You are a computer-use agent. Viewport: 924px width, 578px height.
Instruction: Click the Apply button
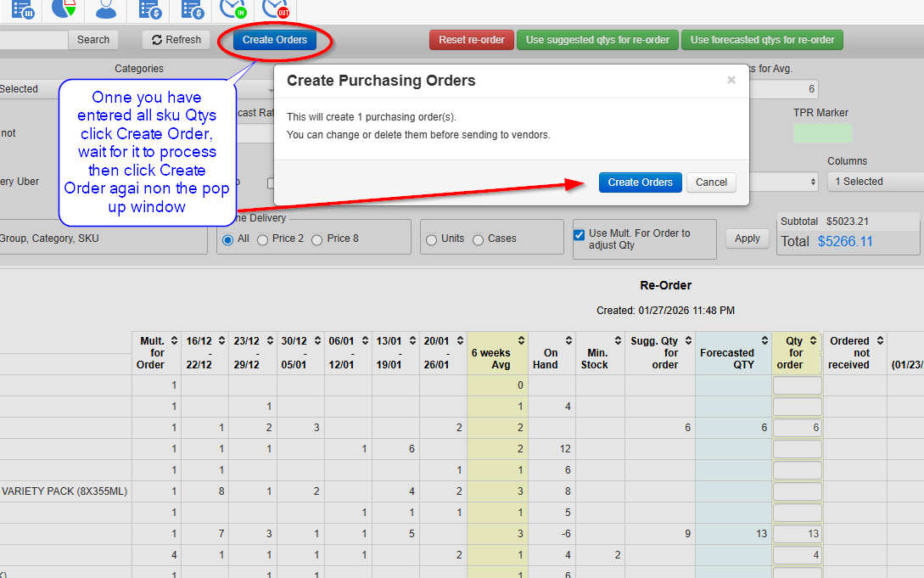point(748,238)
